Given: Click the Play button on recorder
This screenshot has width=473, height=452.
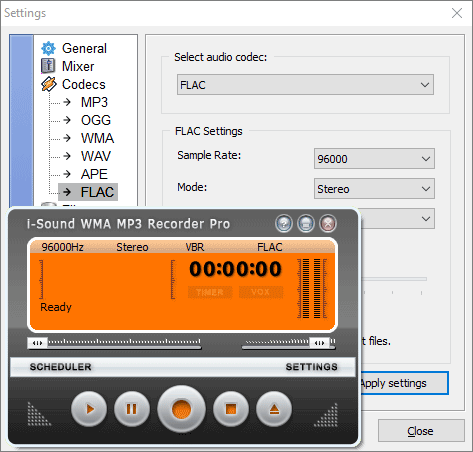Looking at the screenshot, I should tap(89, 409).
